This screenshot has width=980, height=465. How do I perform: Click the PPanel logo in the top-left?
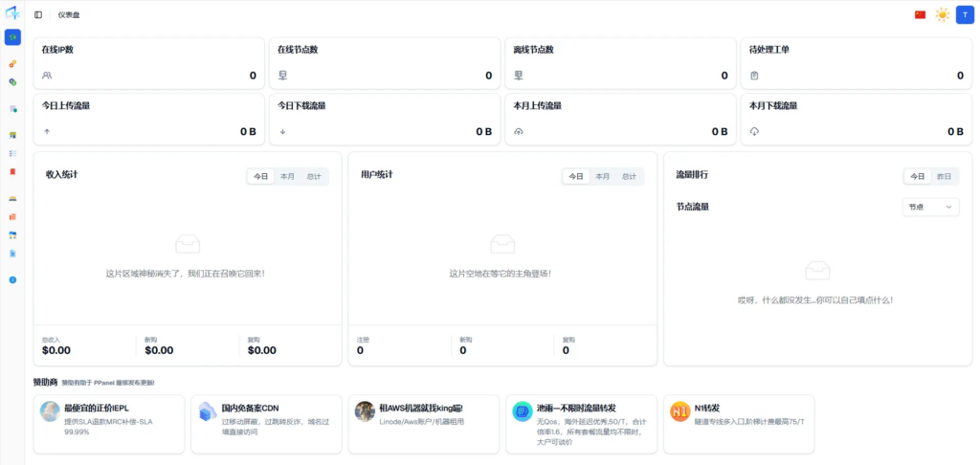(x=12, y=13)
